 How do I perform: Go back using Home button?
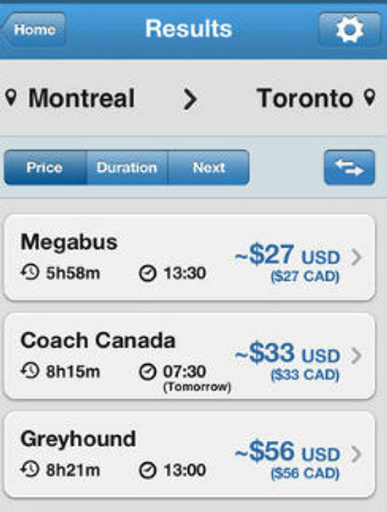(33, 30)
